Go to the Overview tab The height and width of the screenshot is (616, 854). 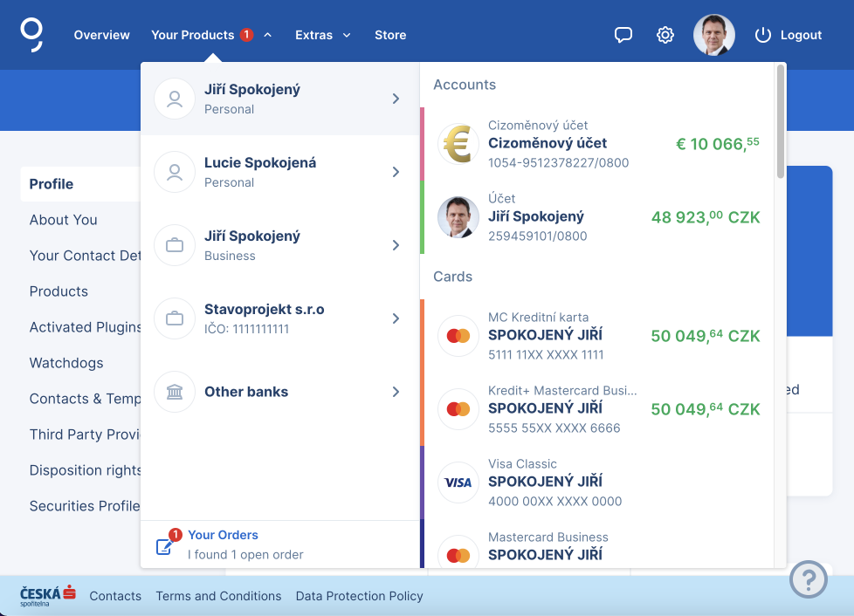coord(101,35)
